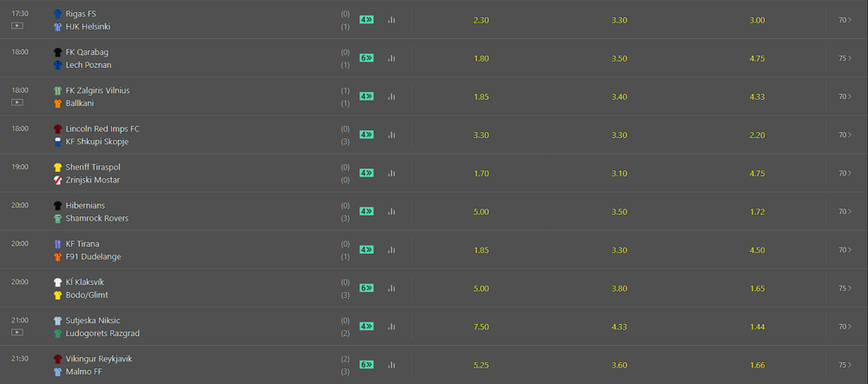The height and width of the screenshot is (384, 868).
Task: View stats chart for FK Qarabag match
Action: coord(391,58)
